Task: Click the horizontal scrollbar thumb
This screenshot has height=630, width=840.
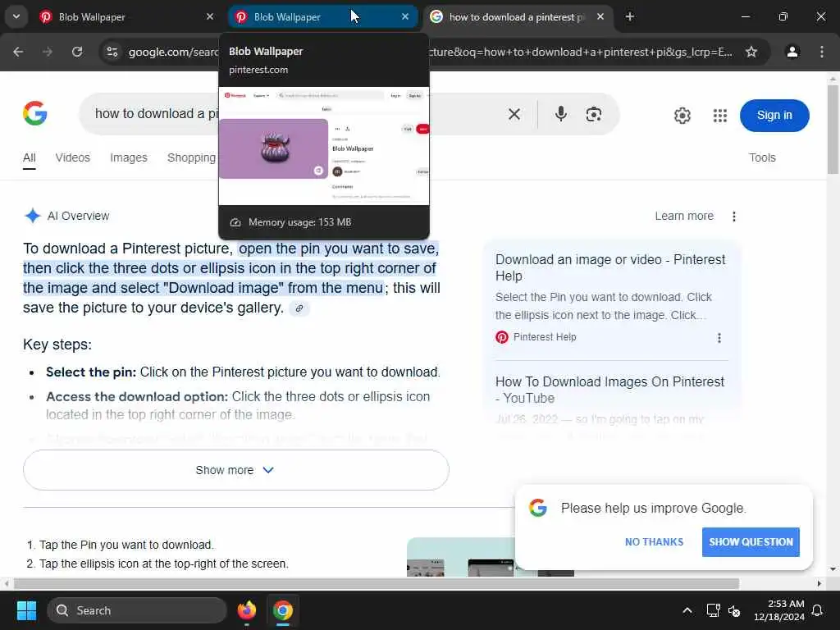Action: pos(376,583)
